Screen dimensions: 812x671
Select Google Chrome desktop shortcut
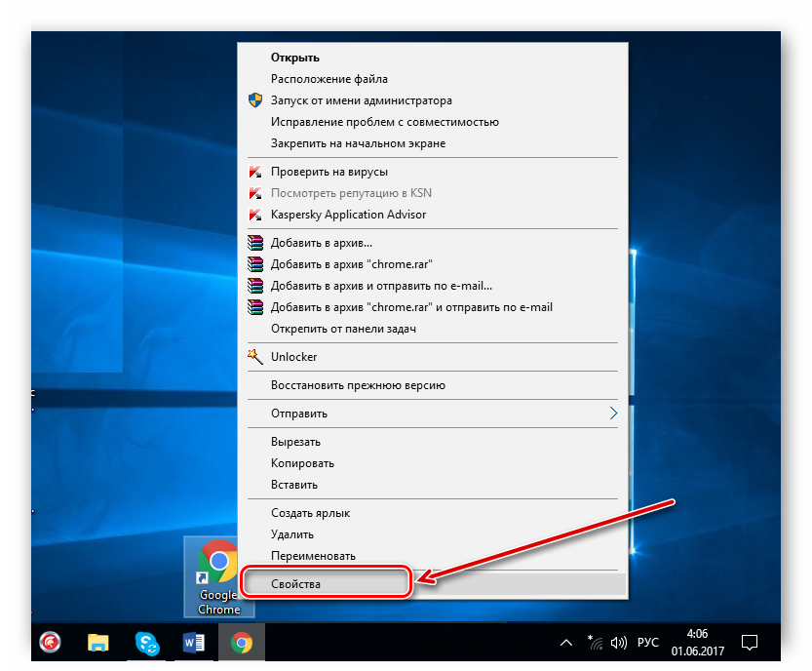219,576
